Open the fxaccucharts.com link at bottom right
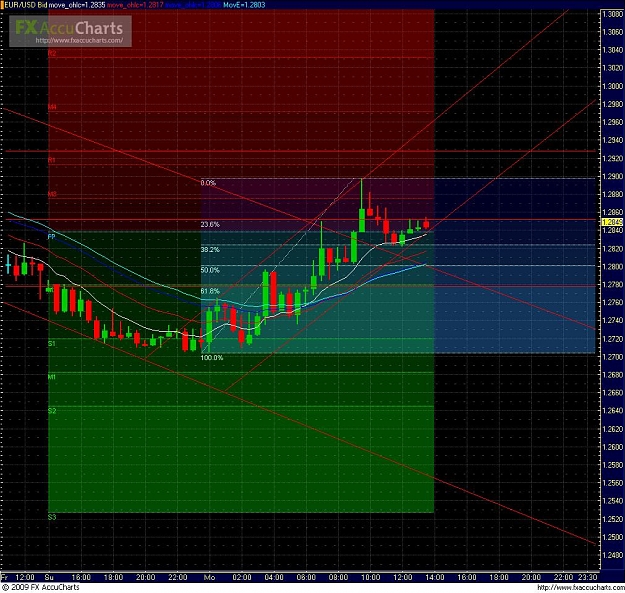625x593 pixels. click(x=580, y=587)
